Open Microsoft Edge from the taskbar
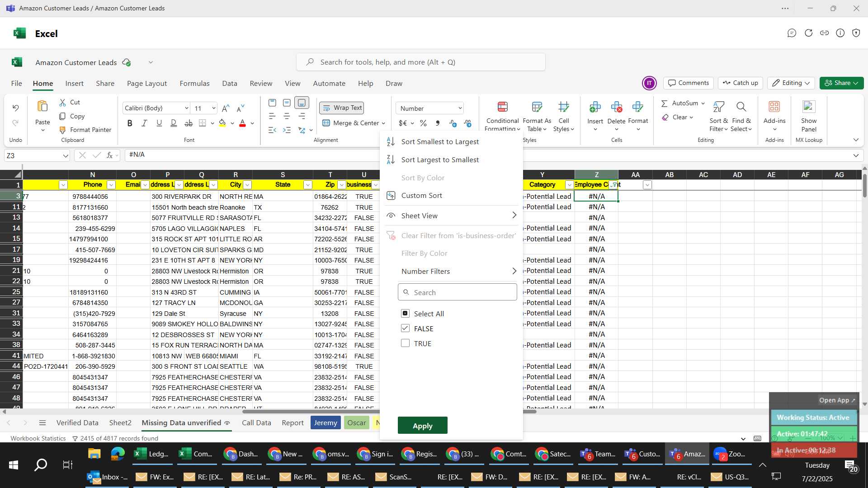868x488 pixels. (x=118, y=454)
